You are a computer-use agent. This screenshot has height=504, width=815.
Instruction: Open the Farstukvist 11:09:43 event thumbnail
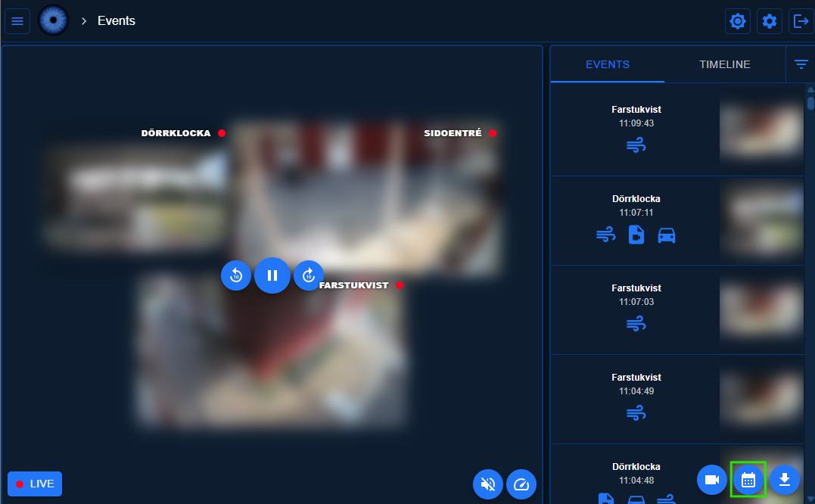pyautogui.click(x=761, y=130)
